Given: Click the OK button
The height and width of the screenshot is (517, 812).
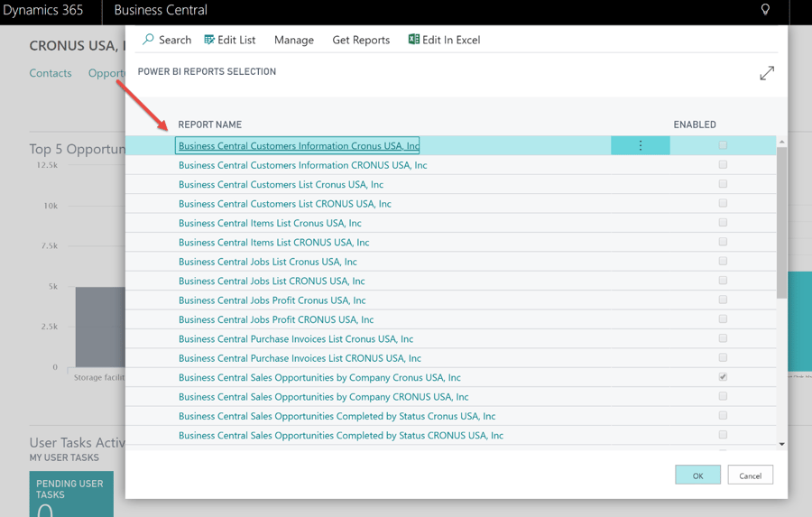Looking at the screenshot, I should [697, 475].
